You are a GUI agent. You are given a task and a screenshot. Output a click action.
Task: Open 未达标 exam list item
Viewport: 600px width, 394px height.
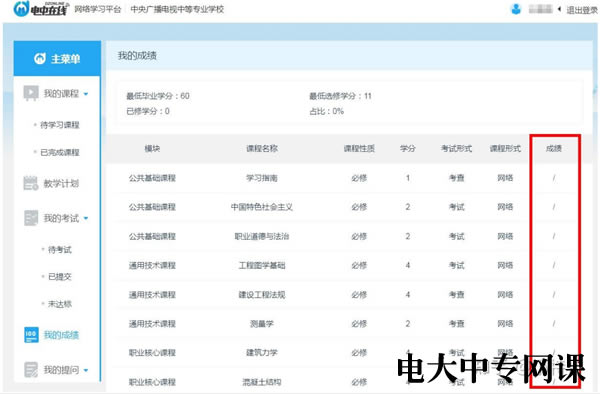(x=60, y=304)
